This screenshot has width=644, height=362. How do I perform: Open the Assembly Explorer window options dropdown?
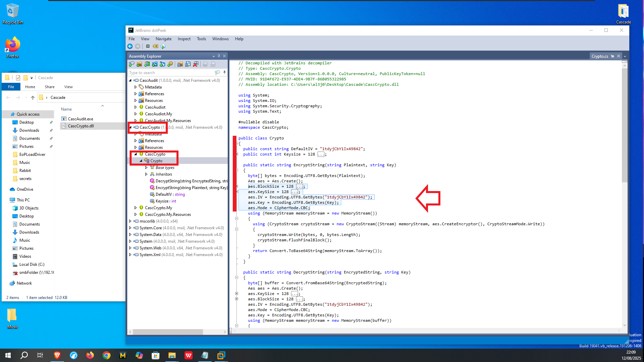pyautogui.click(x=213, y=56)
